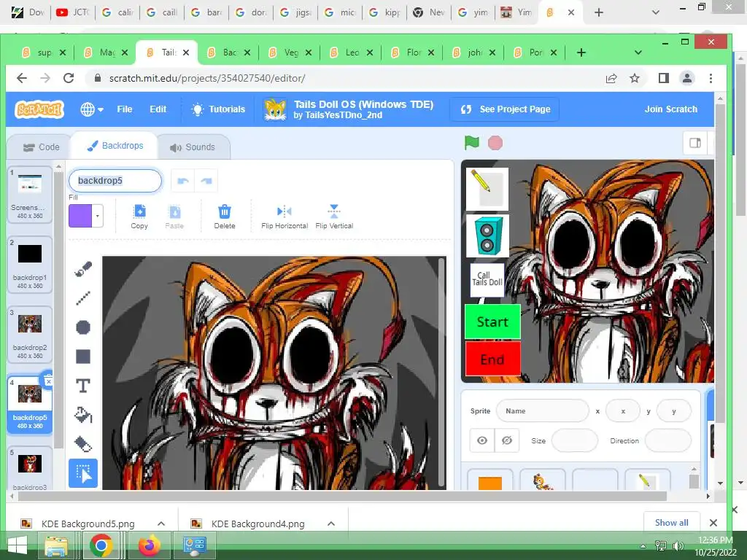Open the fill color dropdown
Screen dimensions: 747x560
98,216
